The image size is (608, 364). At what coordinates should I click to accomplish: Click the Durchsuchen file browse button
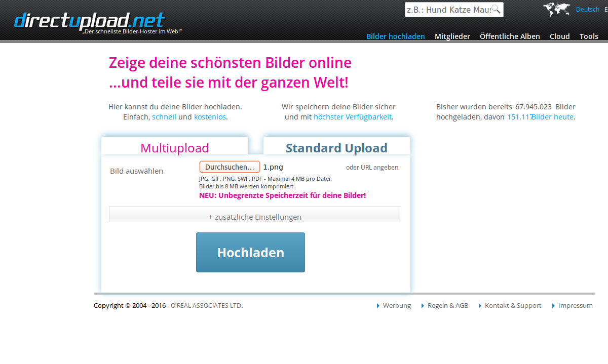(230, 167)
